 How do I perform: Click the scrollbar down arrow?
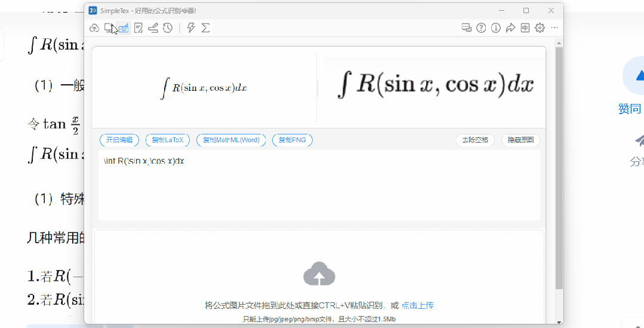559,322
